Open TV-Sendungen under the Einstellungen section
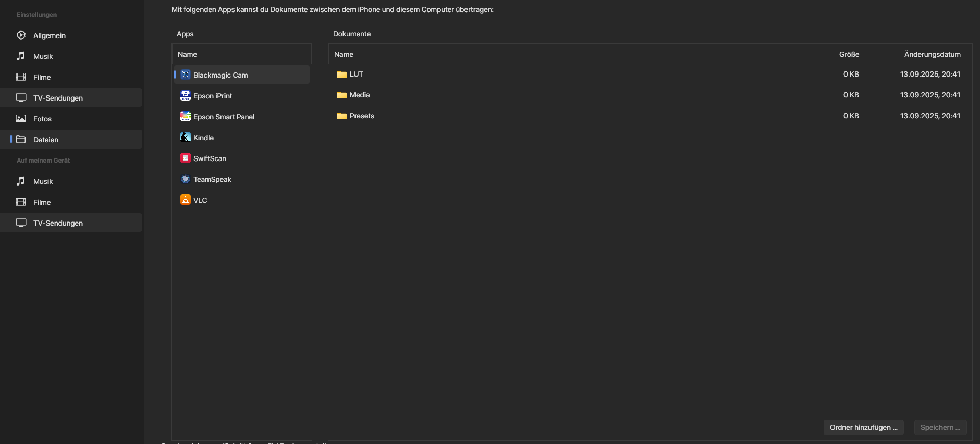 click(x=71, y=98)
